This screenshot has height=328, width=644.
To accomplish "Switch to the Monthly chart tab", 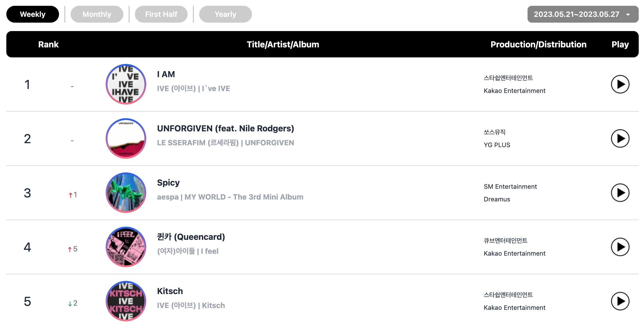I will point(97,14).
